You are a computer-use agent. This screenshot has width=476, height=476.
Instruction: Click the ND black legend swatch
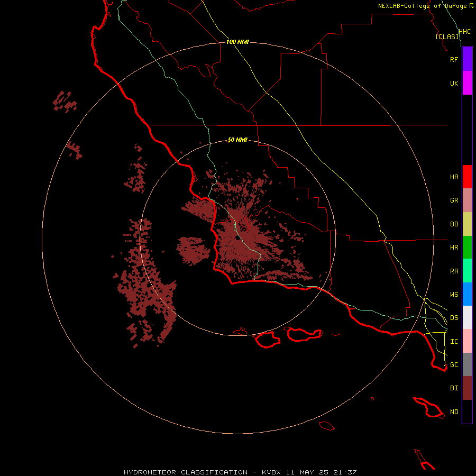467,411
